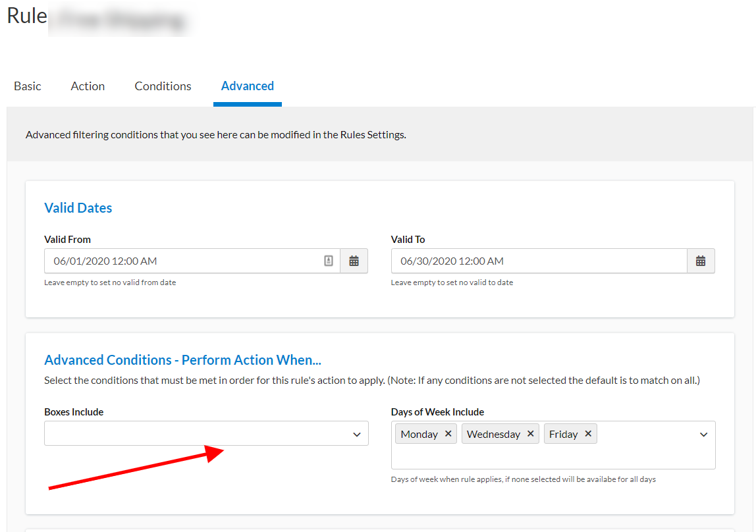Open the calendar picker for Valid To
The image size is (756, 532).
click(x=701, y=261)
